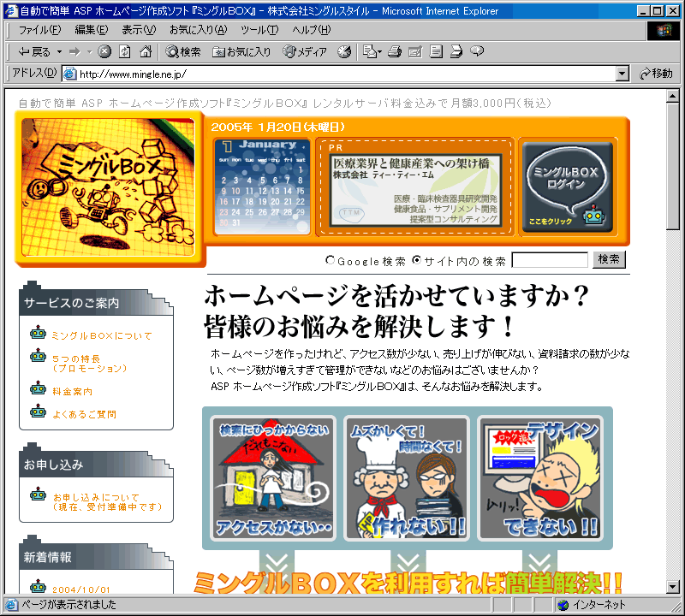Click the January calendar image
This screenshot has height=616, width=685.
pyautogui.click(x=263, y=187)
